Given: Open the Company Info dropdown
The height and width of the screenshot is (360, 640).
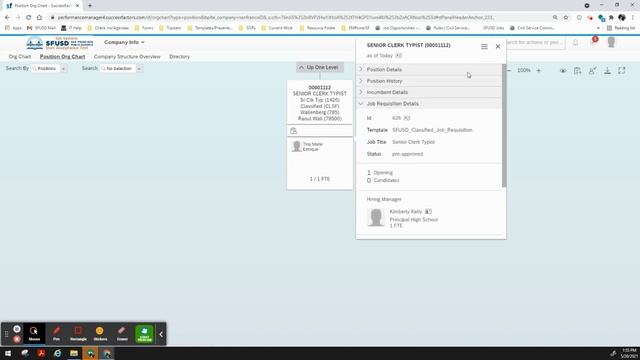Looking at the screenshot, I should (x=124, y=42).
